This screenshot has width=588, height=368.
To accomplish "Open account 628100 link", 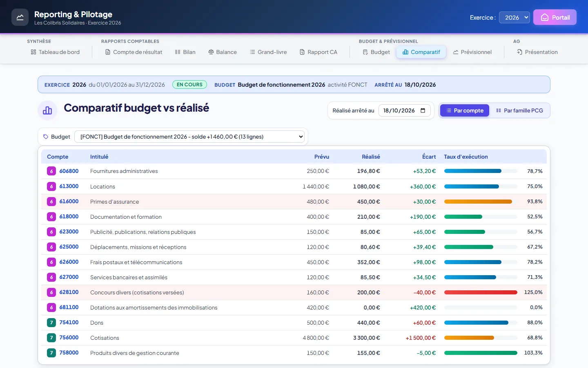I will tap(69, 292).
